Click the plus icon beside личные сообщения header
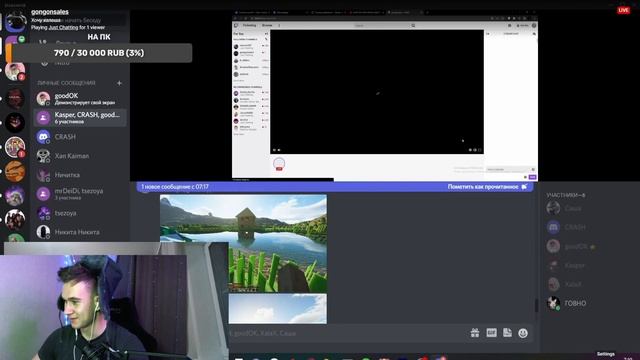Viewport: 640px width, 360px height. 119,83
